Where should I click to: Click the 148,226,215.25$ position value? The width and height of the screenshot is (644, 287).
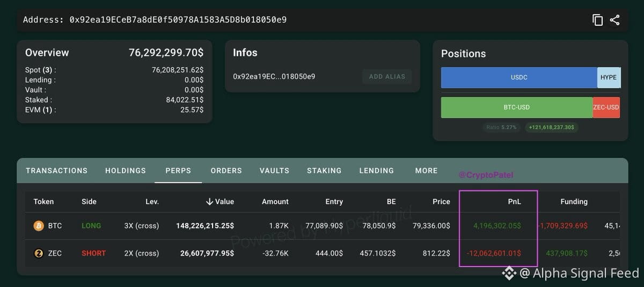pos(205,226)
